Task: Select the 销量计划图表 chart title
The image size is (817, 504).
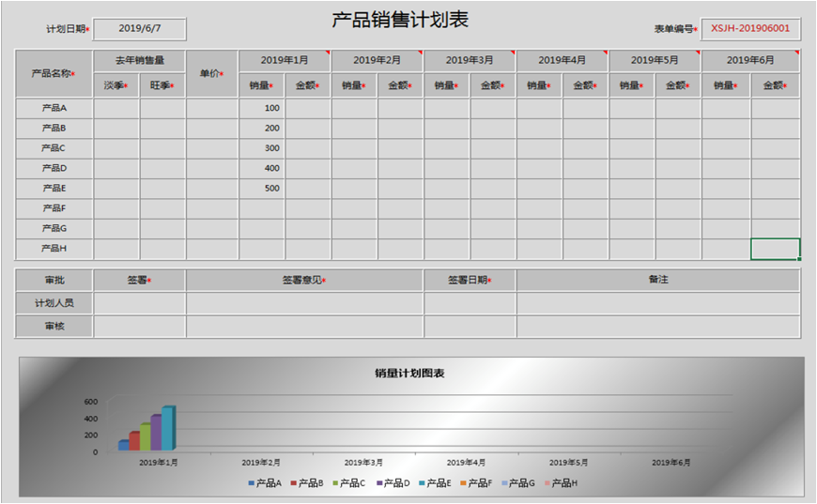Action: [x=409, y=374]
